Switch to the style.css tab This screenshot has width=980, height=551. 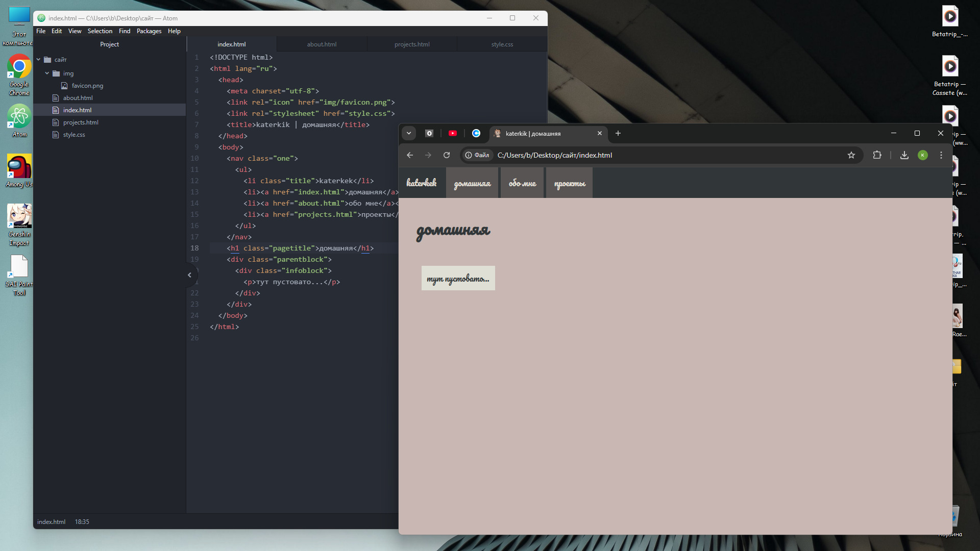tap(502, 44)
